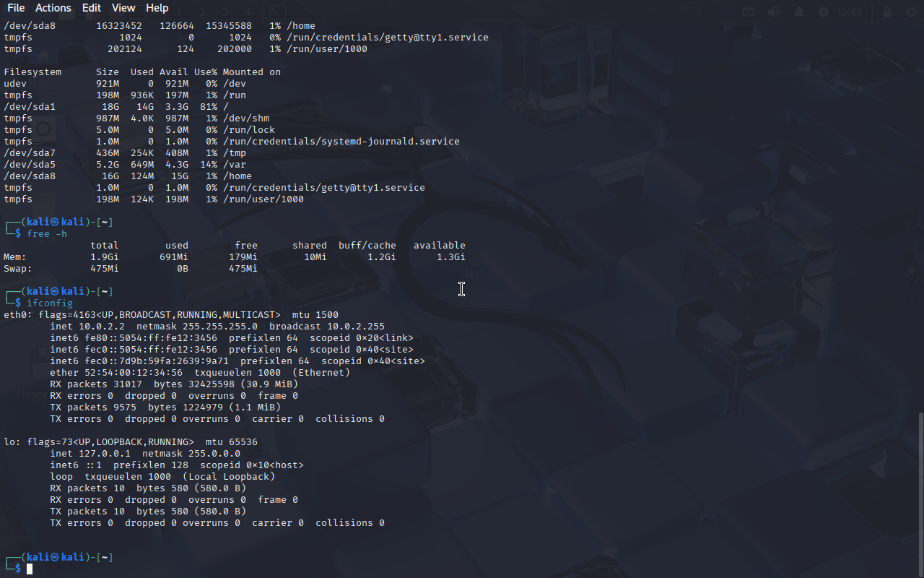924x578 pixels.
Task: Click the TX packet count 9575
Action: (125, 407)
